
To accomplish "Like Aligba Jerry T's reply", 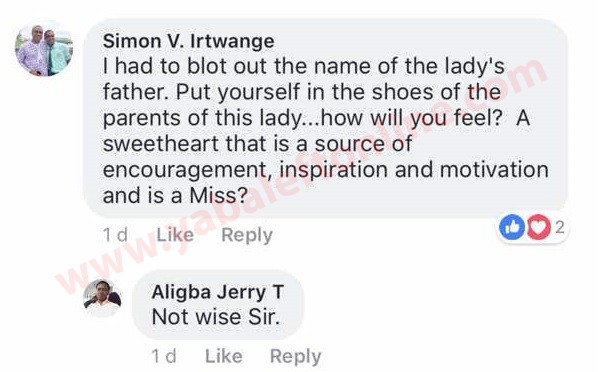I will 223,356.
